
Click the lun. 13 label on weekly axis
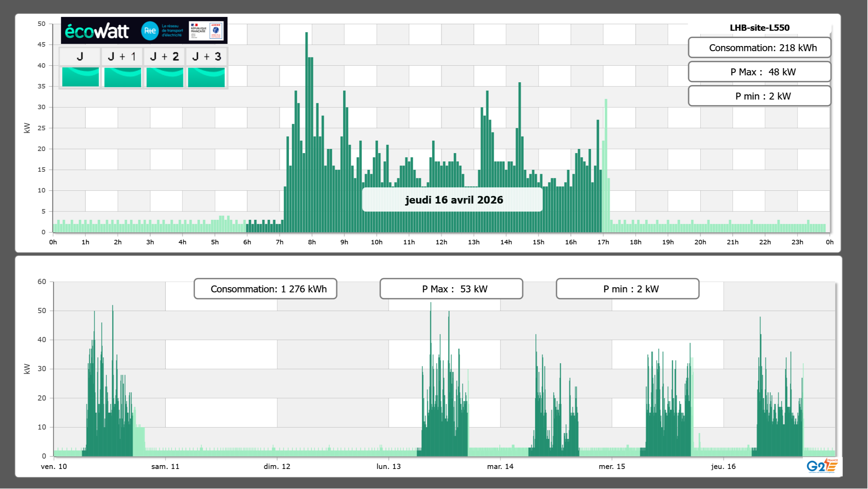click(388, 467)
